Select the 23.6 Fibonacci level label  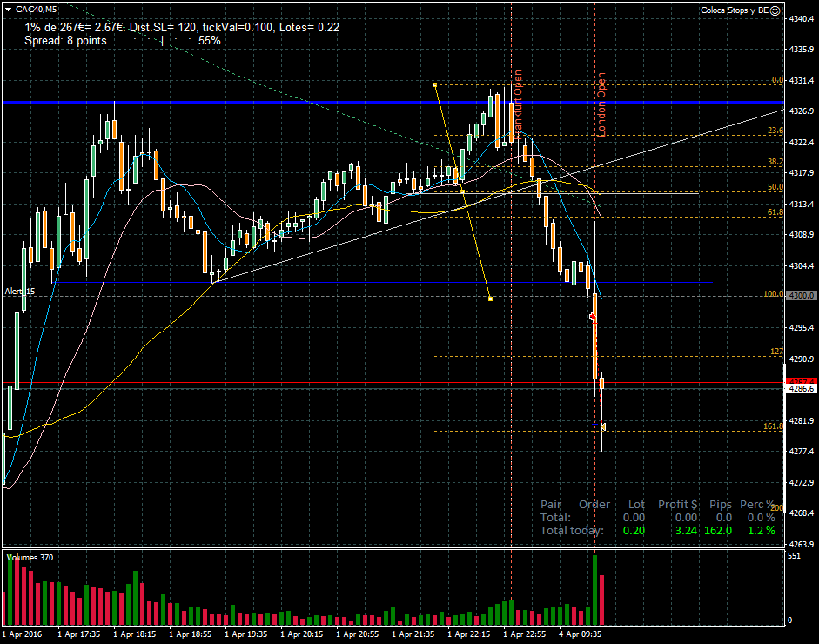pyautogui.click(x=775, y=131)
